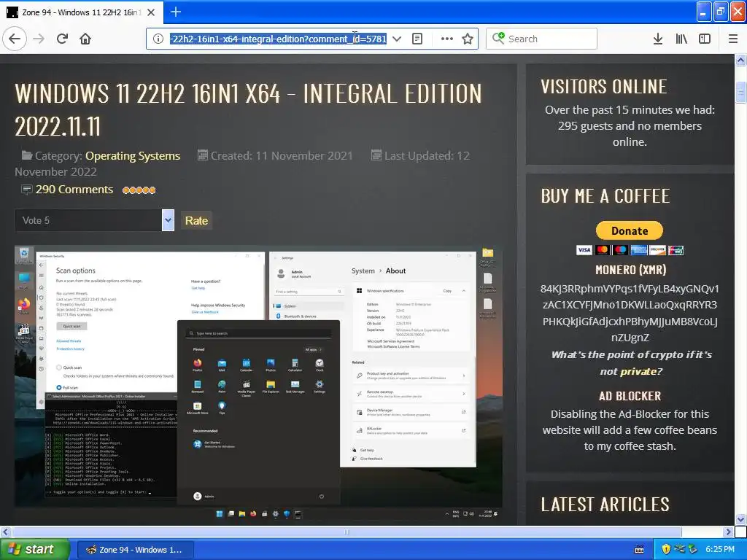Click into the Search box
The height and width of the screenshot is (560, 747).
541,39
